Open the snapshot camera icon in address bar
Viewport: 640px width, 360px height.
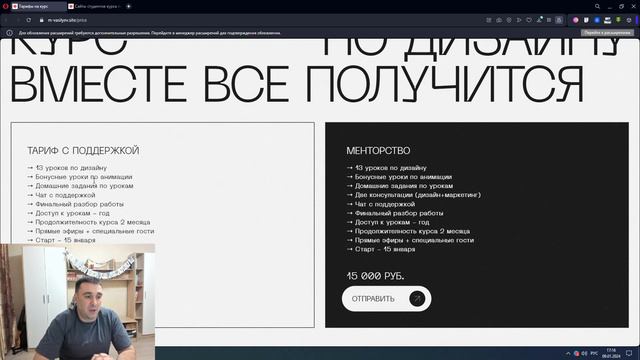point(499,20)
